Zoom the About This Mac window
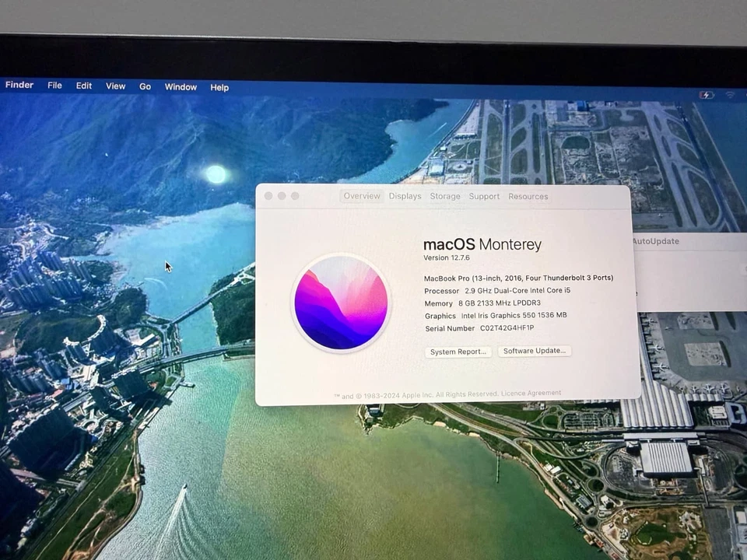This screenshot has height=560, width=747. 295,196
